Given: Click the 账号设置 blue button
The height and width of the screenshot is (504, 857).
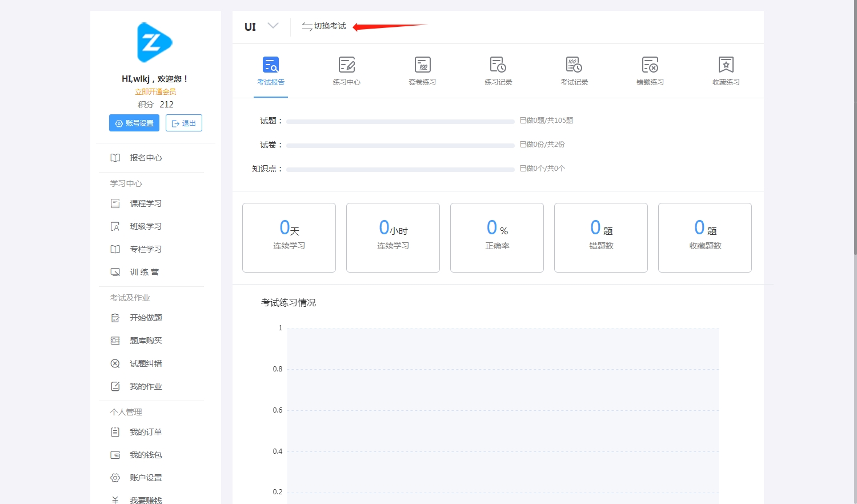Looking at the screenshot, I should (134, 123).
